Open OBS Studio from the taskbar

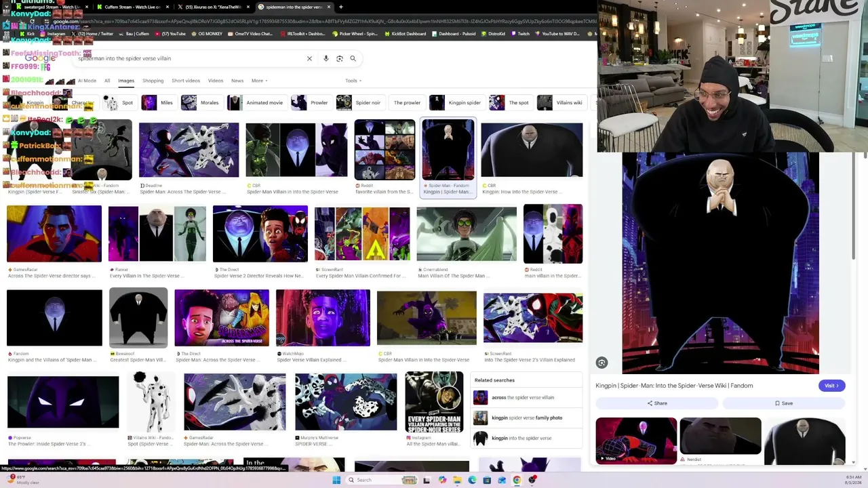(x=532, y=480)
